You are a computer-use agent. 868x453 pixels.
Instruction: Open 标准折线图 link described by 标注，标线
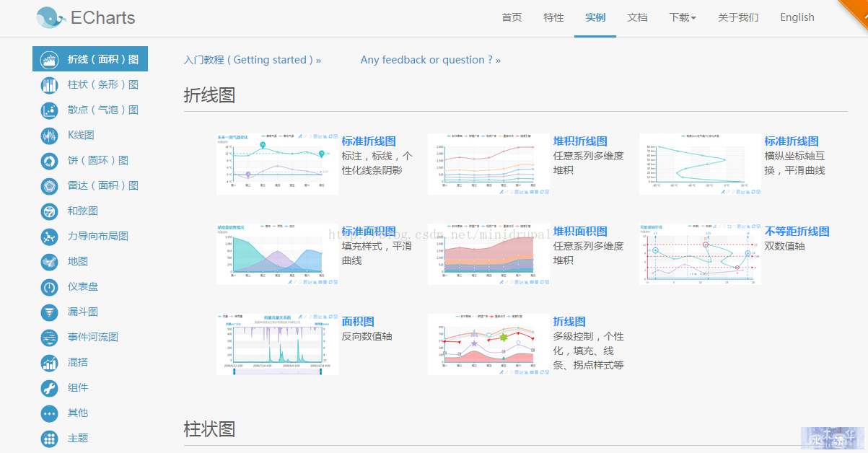[x=369, y=141]
